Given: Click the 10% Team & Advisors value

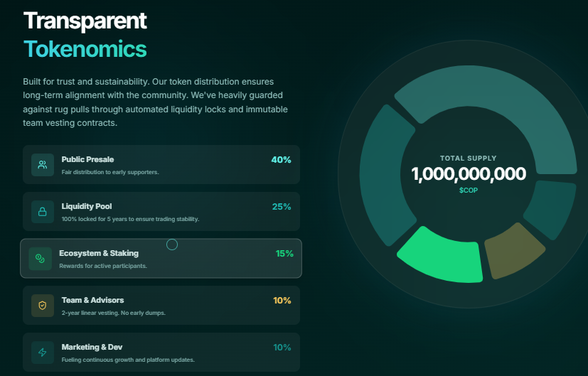Looking at the screenshot, I should point(282,300).
